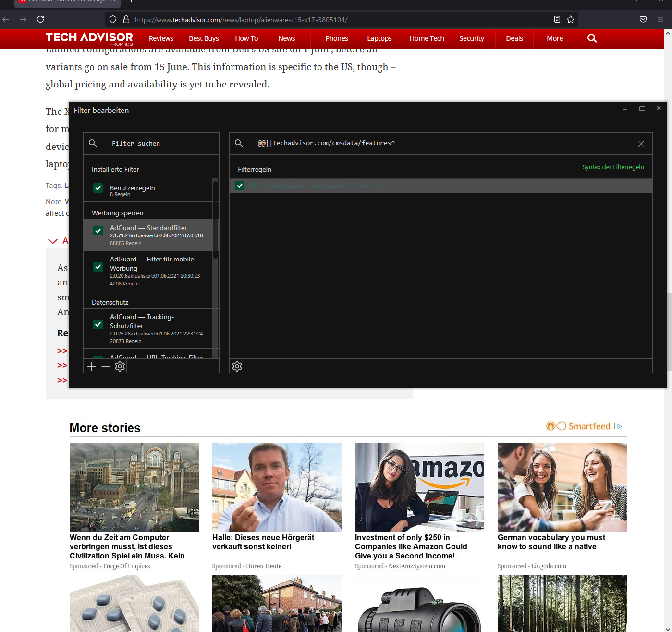Viewport: 672px width, 632px height.
Task: Bookmark the page via the star icon
Action: [x=570, y=19]
